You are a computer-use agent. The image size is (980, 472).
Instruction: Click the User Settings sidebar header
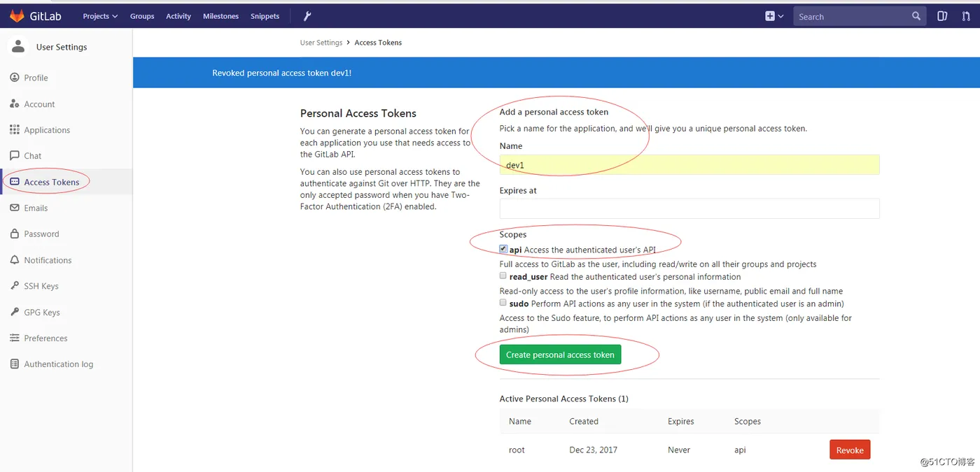point(62,47)
